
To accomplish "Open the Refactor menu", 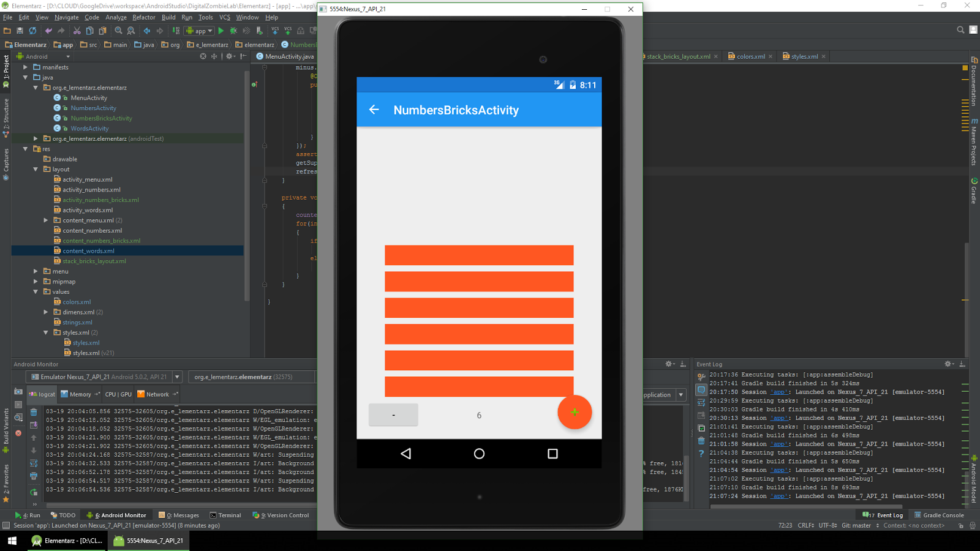I will [144, 17].
